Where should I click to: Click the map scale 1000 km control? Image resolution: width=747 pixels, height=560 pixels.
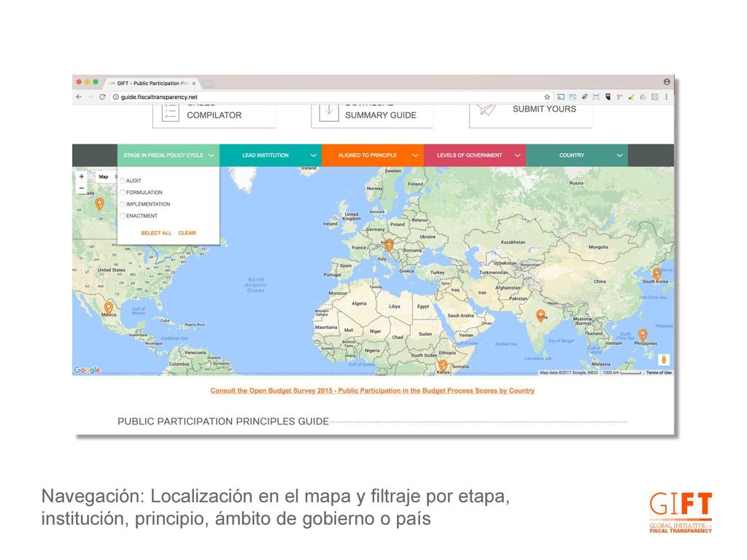622,373
